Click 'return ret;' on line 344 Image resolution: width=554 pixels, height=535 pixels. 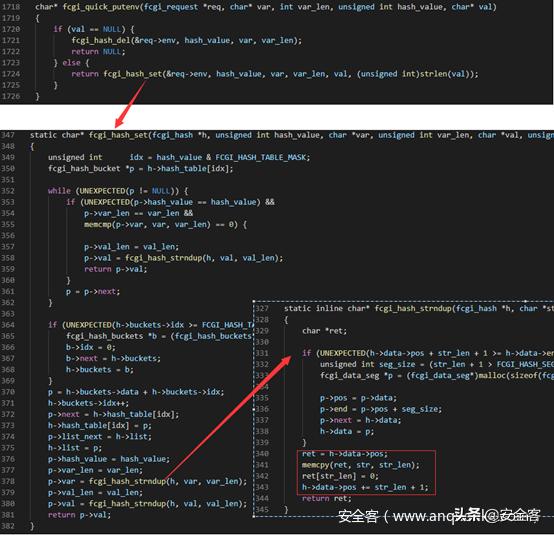point(327,499)
